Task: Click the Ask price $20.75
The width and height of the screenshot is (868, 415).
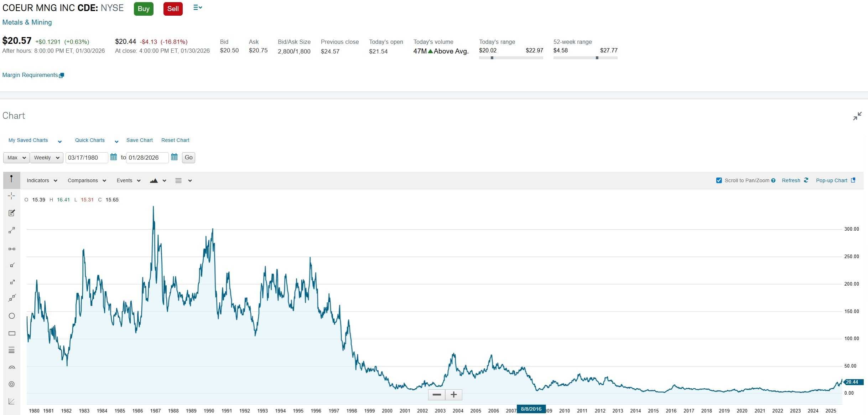Action: pos(258,50)
